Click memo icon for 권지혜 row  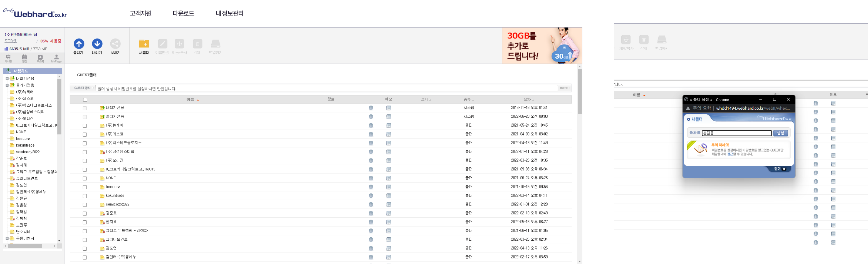tap(389, 222)
